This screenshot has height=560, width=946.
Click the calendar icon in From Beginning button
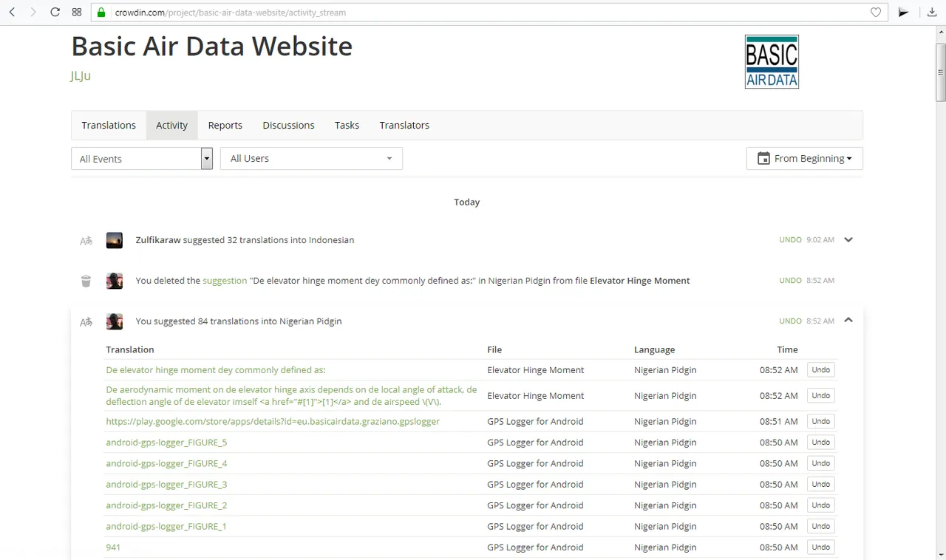[763, 158]
